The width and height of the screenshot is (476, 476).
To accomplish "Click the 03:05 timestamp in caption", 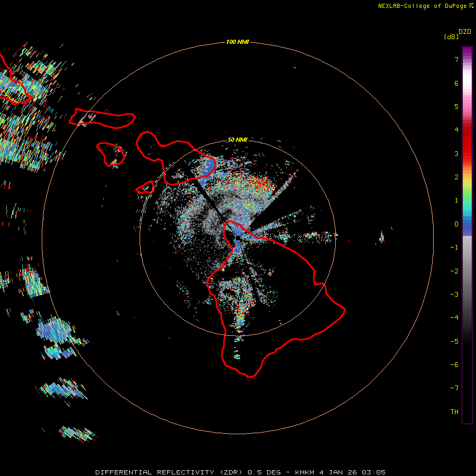I will coord(374,472).
